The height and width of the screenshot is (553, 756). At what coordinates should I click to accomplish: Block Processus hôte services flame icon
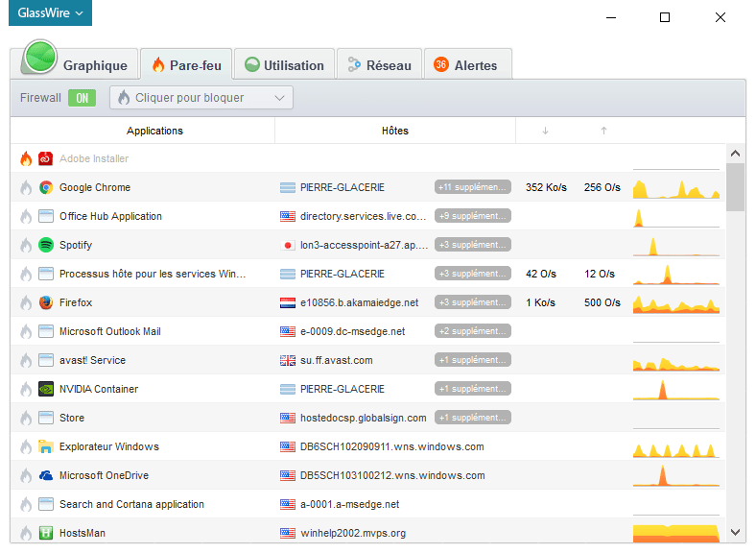(26, 274)
